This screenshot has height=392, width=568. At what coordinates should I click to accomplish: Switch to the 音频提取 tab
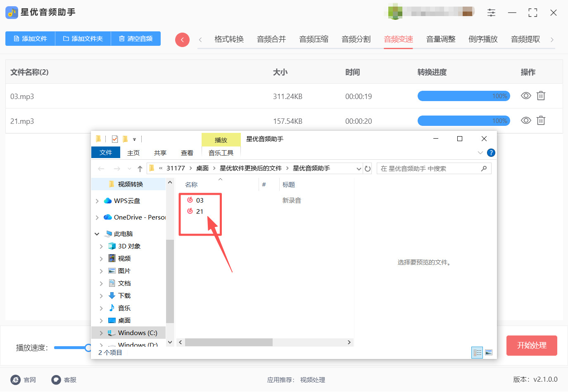click(525, 39)
